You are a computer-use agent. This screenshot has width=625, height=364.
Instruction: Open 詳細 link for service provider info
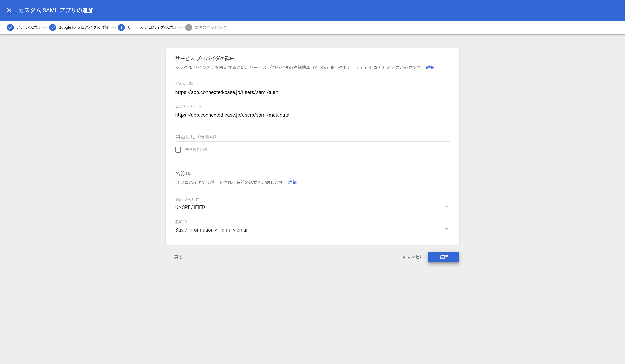click(430, 67)
